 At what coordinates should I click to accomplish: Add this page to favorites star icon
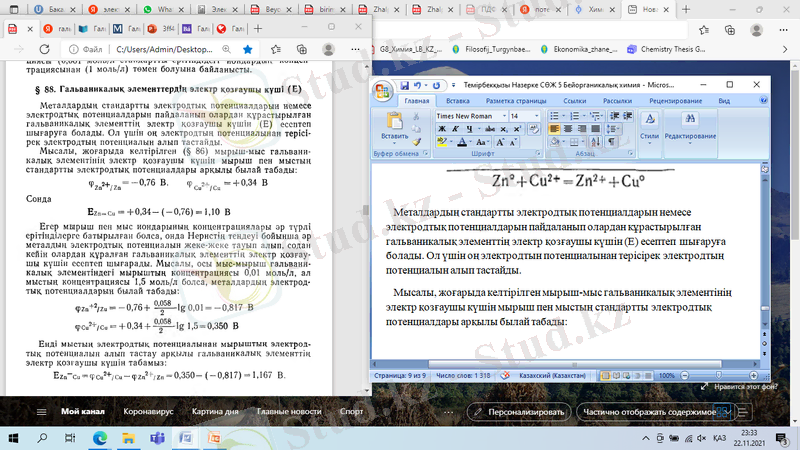(247, 47)
